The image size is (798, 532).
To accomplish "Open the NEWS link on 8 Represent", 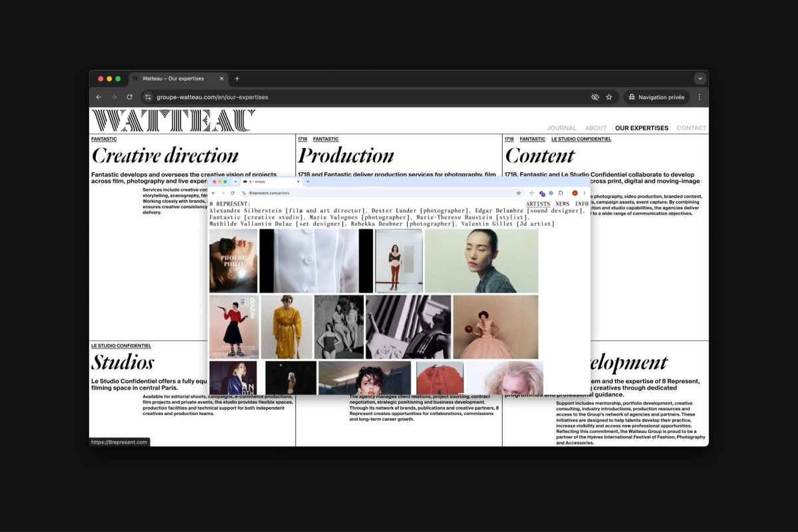I will tap(563, 203).
